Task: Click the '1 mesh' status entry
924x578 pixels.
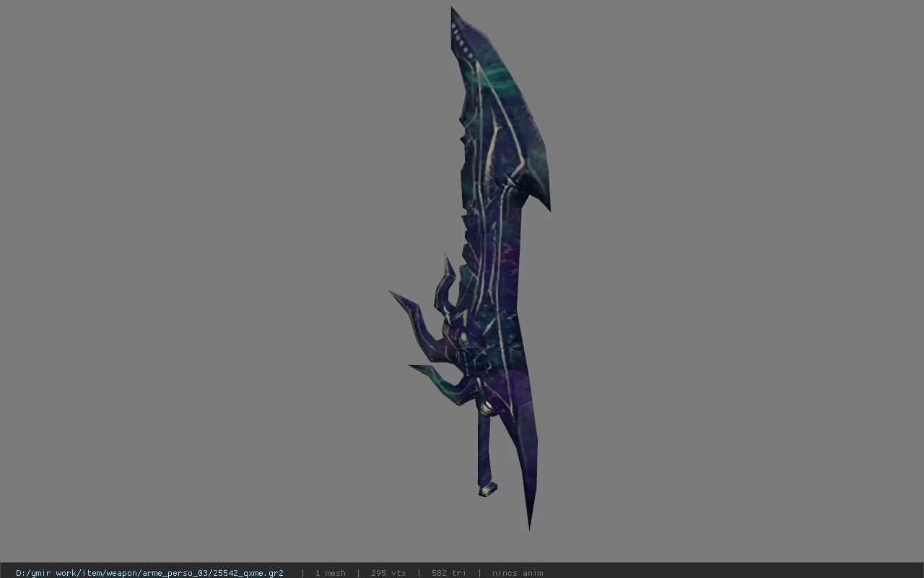Action: [330, 573]
